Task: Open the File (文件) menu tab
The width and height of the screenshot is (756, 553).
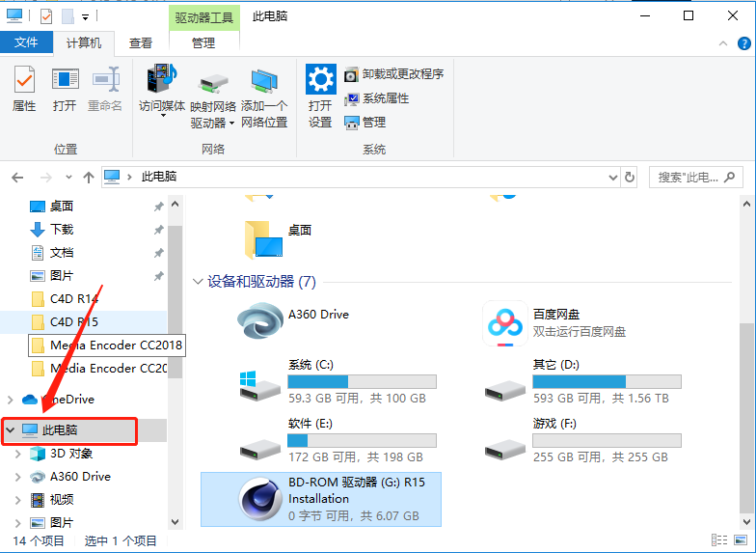Action: pos(26,42)
